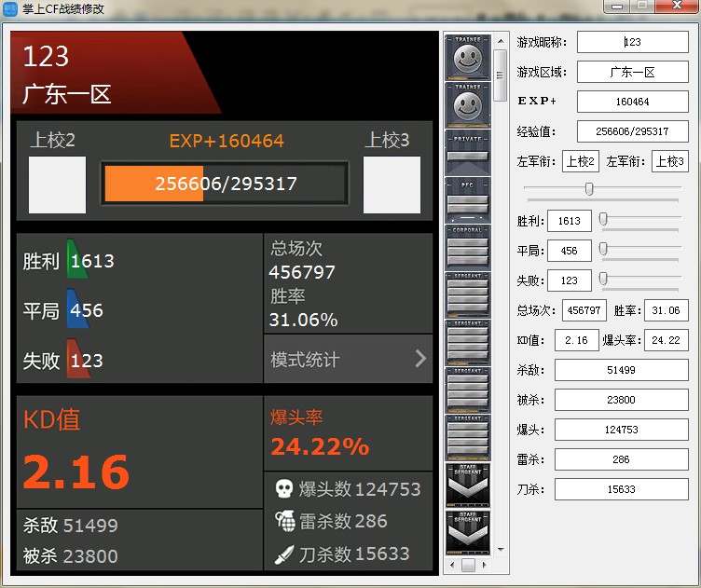Screen dimensions: 701x588
Task: Select the PFC rank badge
Action: tap(468, 200)
